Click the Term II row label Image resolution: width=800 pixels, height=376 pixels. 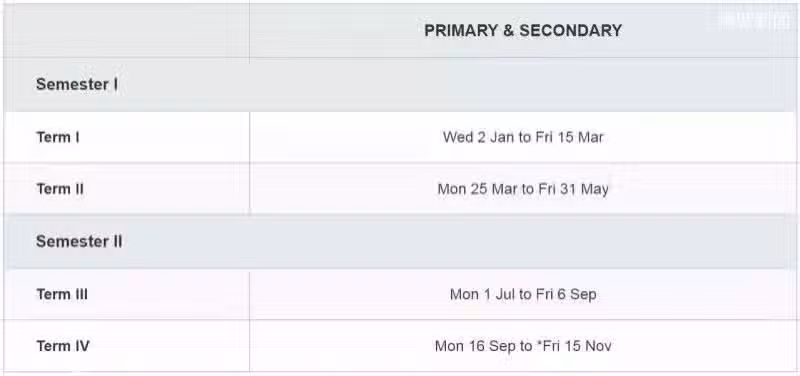[60, 189]
